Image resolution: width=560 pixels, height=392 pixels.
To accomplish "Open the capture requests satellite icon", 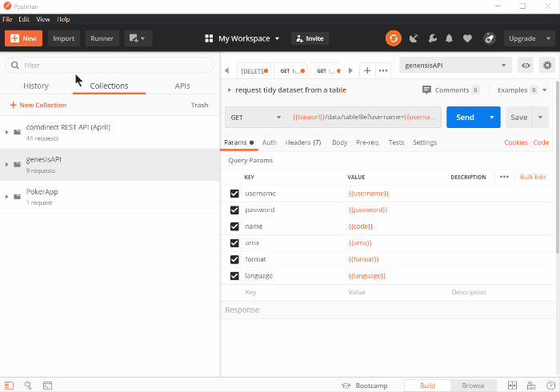I will coord(414,38).
